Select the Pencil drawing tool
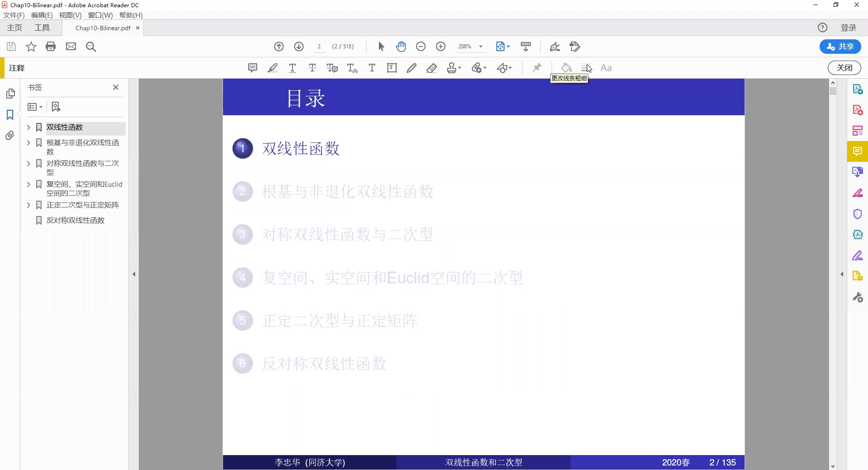Screen dimensions: 868x470 click(411, 68)
